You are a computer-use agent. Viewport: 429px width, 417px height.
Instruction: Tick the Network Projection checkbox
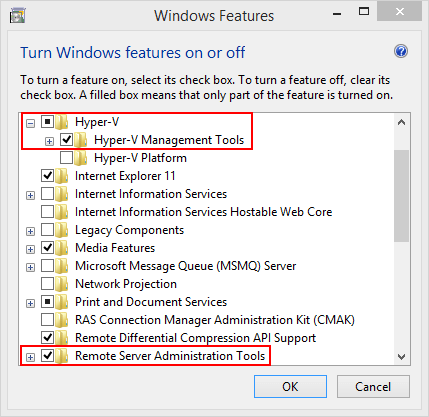tap(47, 283)
